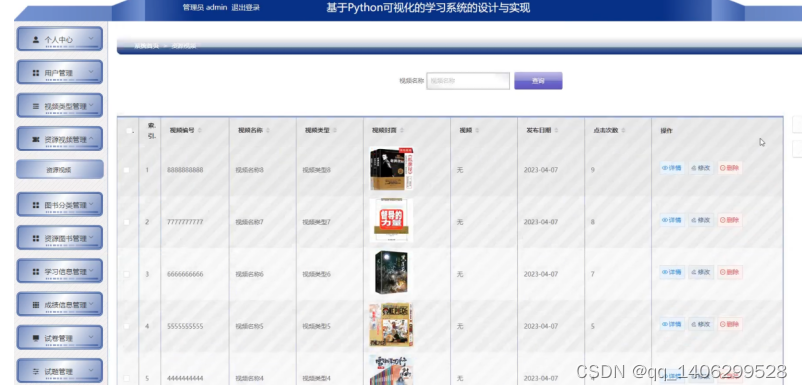Click the grid icon beside 图书分类管理
The width and height of the screenshot is (802, 391).
click(x=36, y=205)
